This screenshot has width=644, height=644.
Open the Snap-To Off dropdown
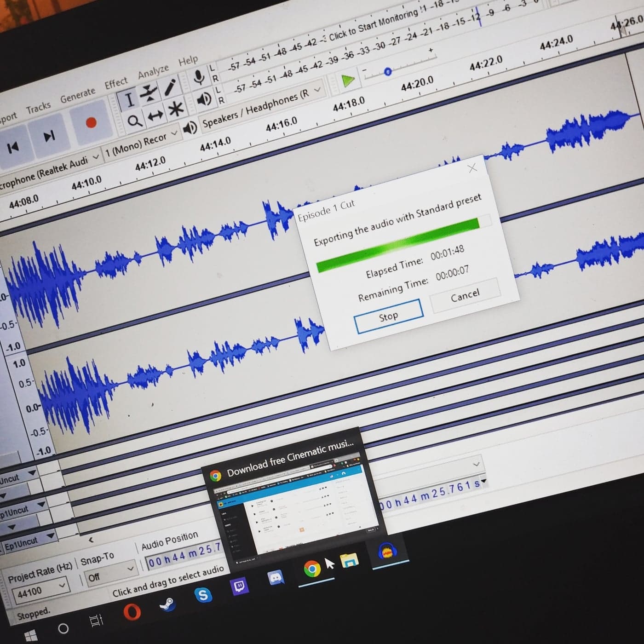[x=110, y=573]
